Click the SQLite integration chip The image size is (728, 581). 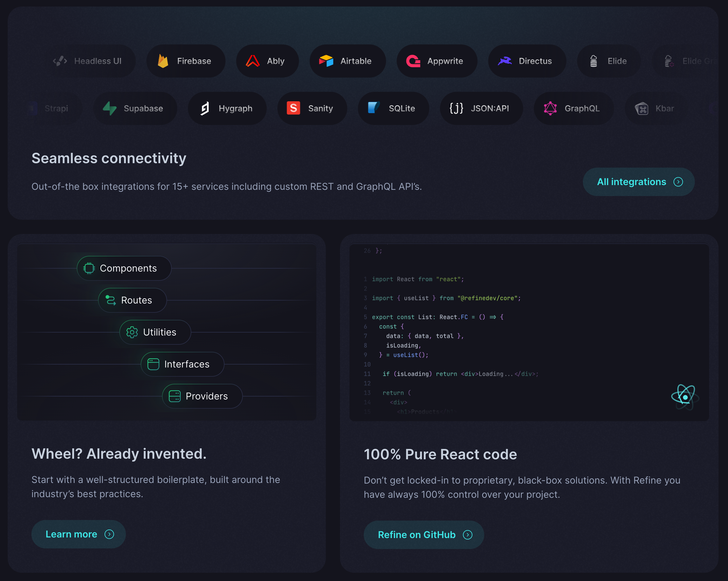(x=393, y=108)
